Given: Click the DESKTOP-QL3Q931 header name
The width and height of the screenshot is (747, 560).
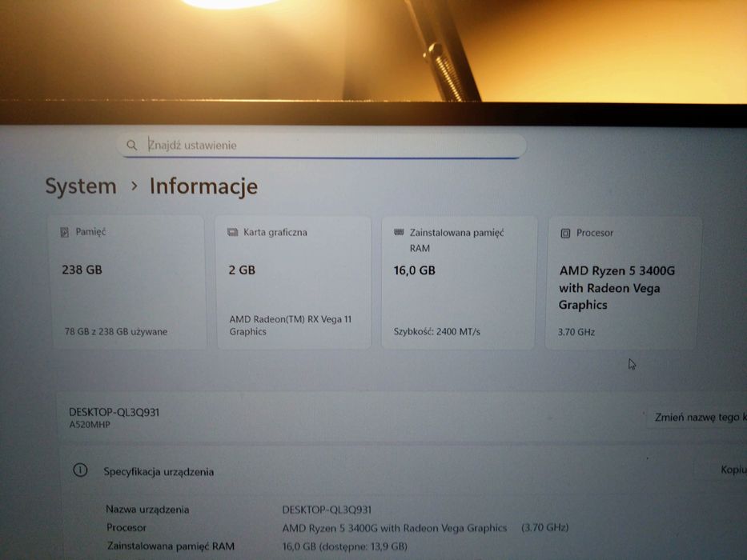Looking at the screenshot, I should click(114, 412).
